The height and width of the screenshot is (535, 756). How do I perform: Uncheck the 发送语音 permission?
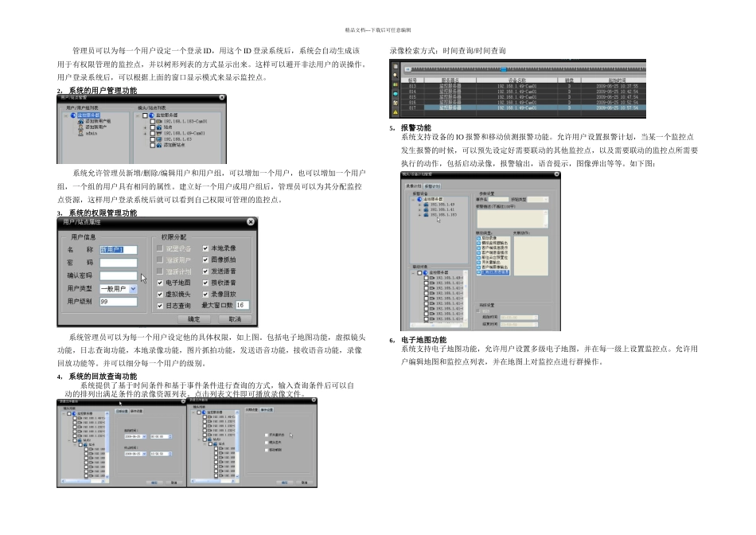(x=205, y=271)
